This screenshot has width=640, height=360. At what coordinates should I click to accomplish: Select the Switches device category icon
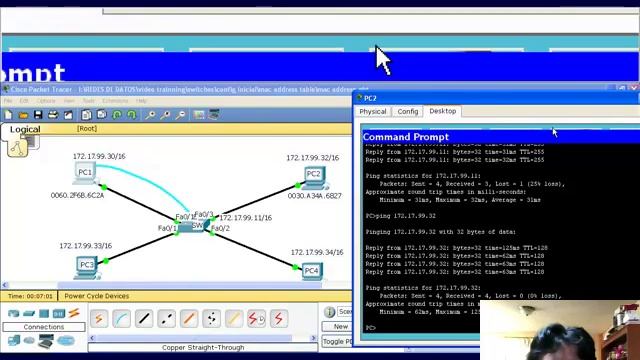point(29,313)
